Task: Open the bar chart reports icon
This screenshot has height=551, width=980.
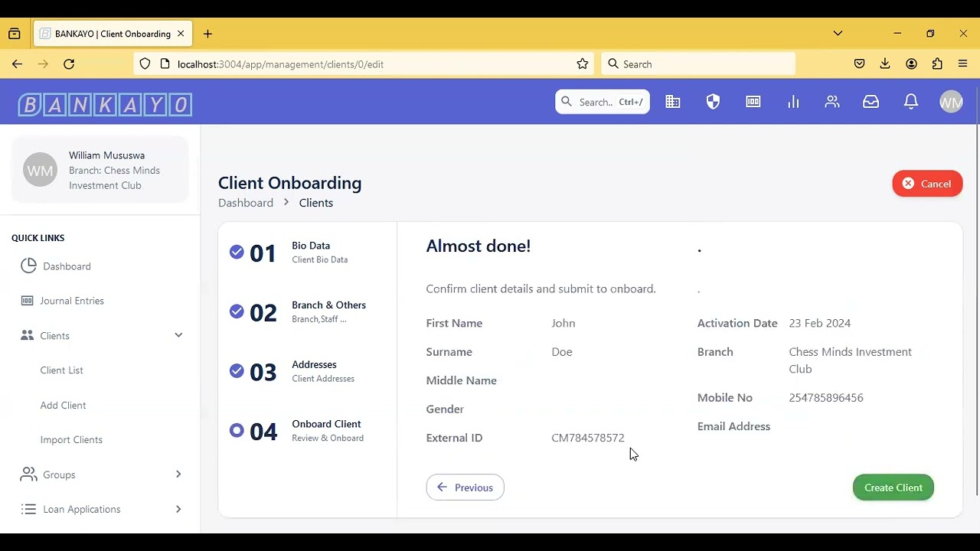Action: pyautogui.click(x=793, y=102)
